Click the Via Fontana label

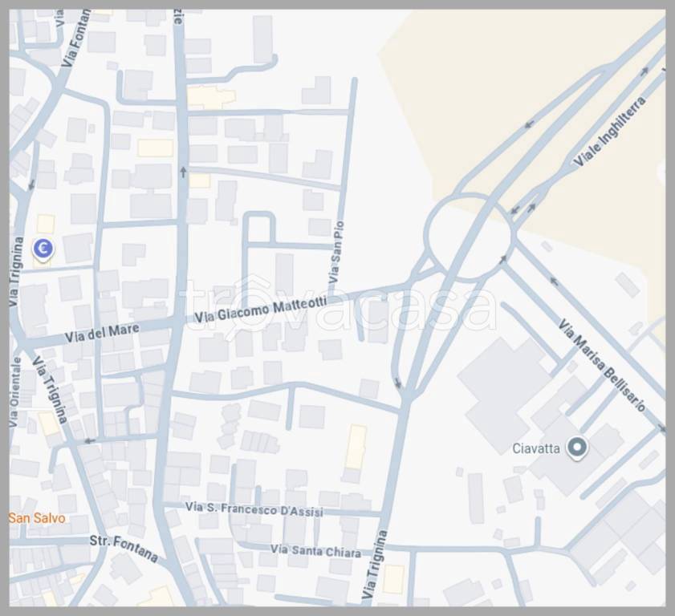pos(76,38)
